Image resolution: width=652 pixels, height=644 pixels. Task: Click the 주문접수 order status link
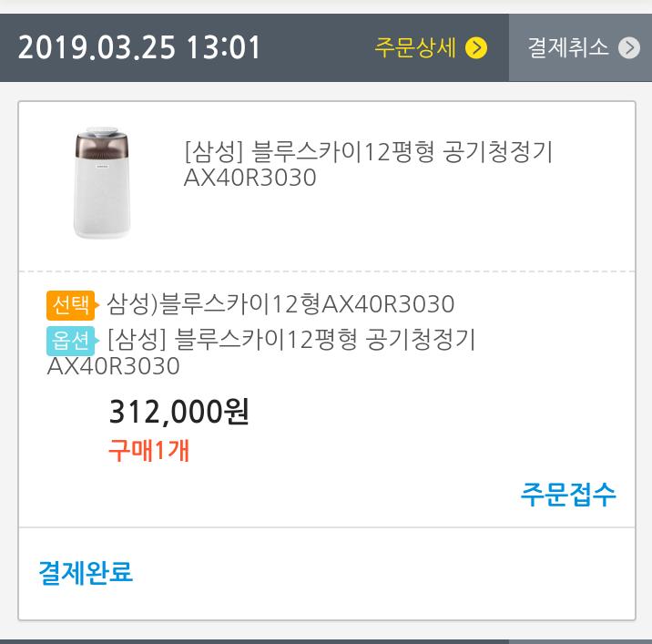tap(568, 494)
